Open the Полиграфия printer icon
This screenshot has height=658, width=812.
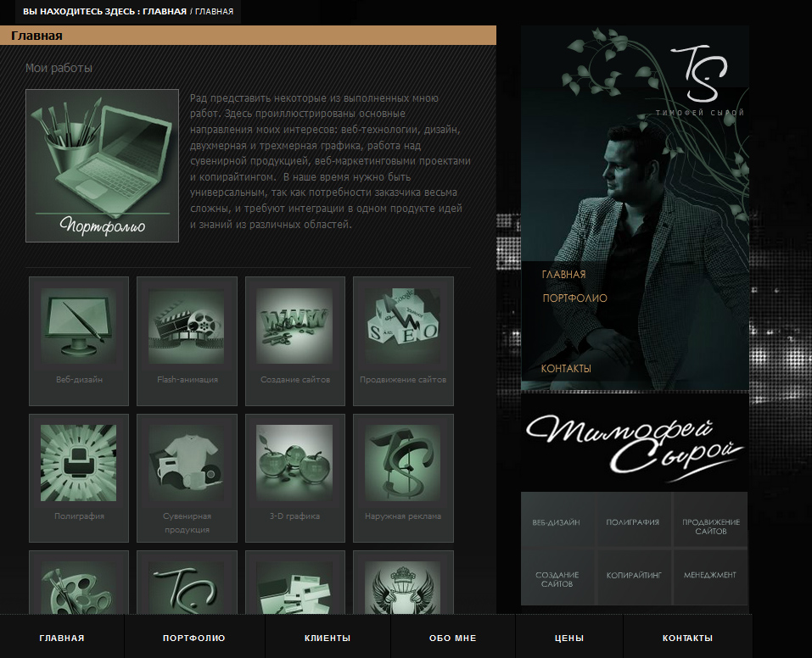79,463
